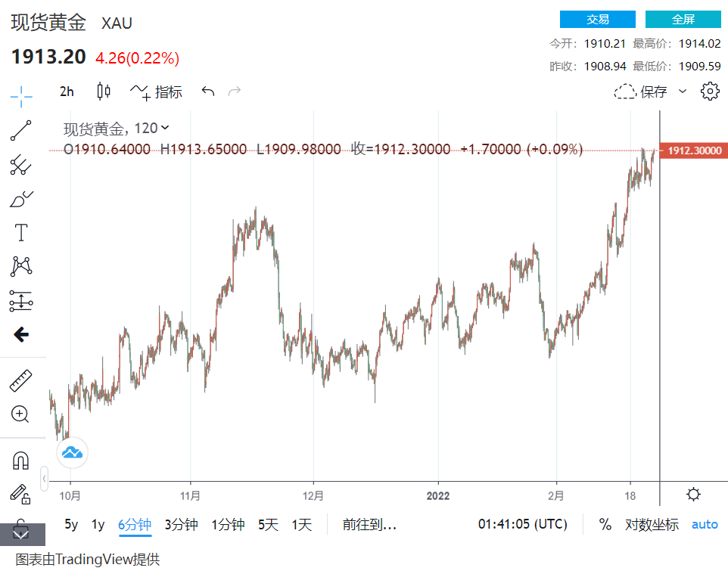Click the 交易 trade button

pos(597,20)
